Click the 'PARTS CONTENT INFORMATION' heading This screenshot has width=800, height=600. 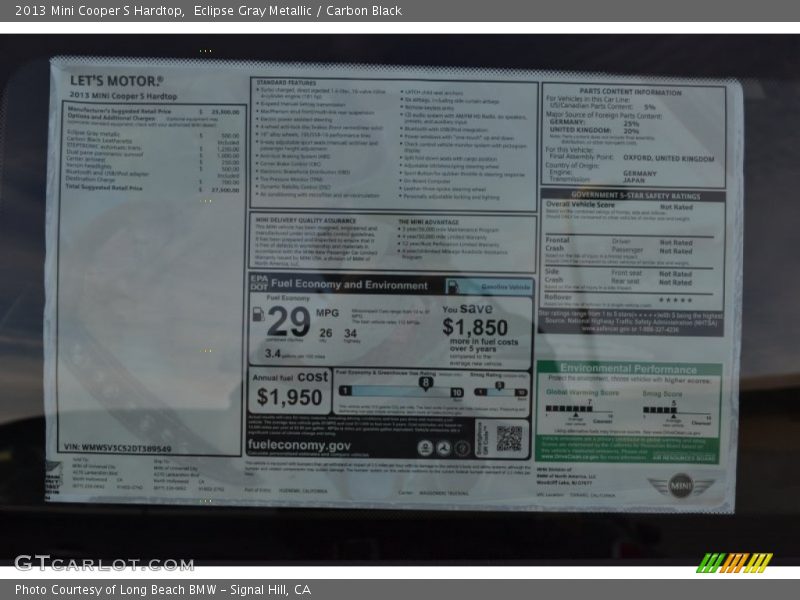click(630, 92)
